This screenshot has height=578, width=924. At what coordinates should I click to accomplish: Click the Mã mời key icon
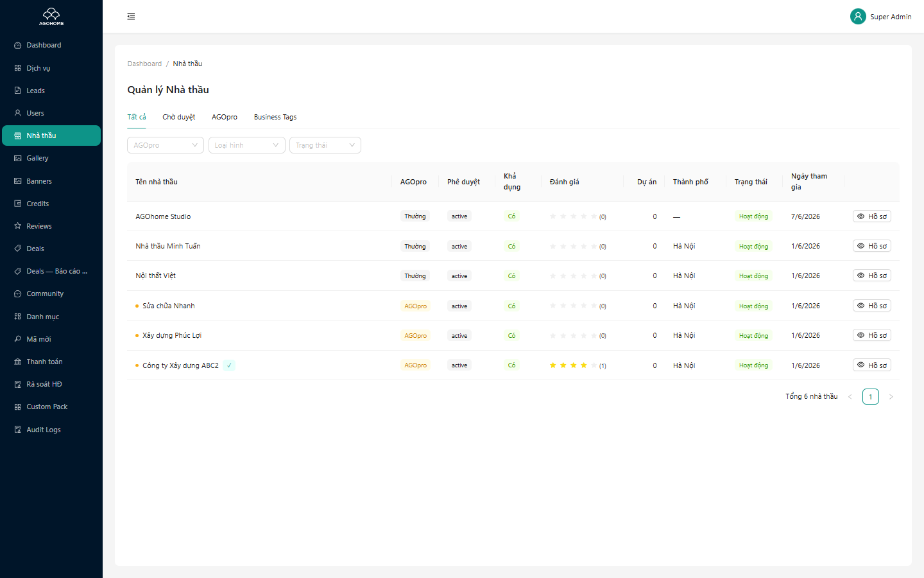[x=18, y=339]
